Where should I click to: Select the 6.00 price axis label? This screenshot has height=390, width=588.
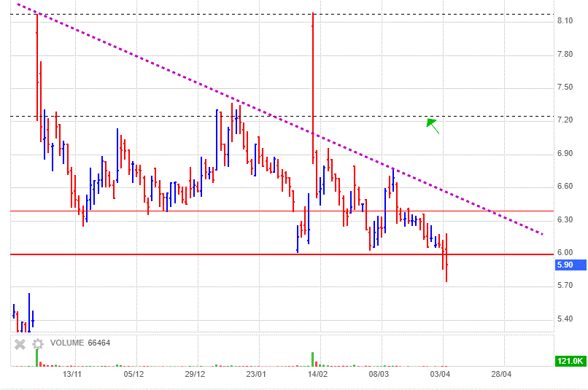coord(565,252)
